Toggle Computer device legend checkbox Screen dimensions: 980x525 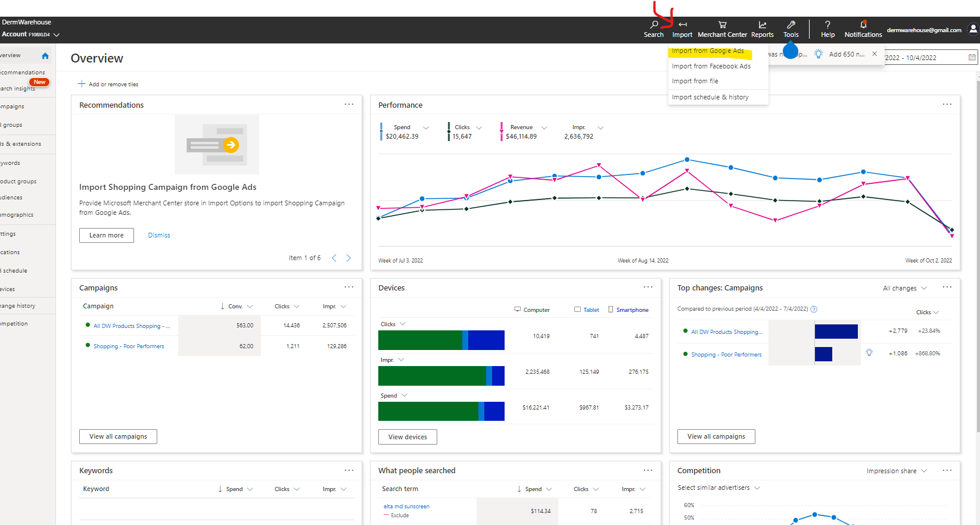click(x=518, y=310)
